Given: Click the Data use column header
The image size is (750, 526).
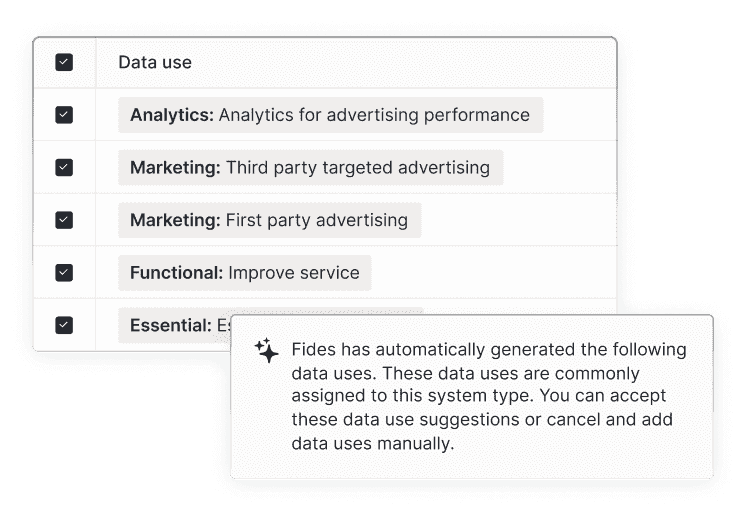Looking at the screenshot, I should coord(155,62).
